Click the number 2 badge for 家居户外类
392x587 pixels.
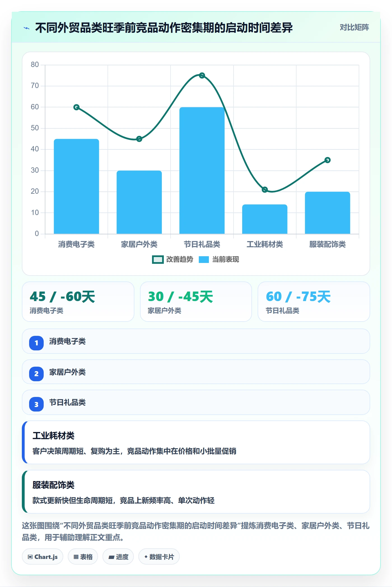pyautogui.click(x=36, y=374)
